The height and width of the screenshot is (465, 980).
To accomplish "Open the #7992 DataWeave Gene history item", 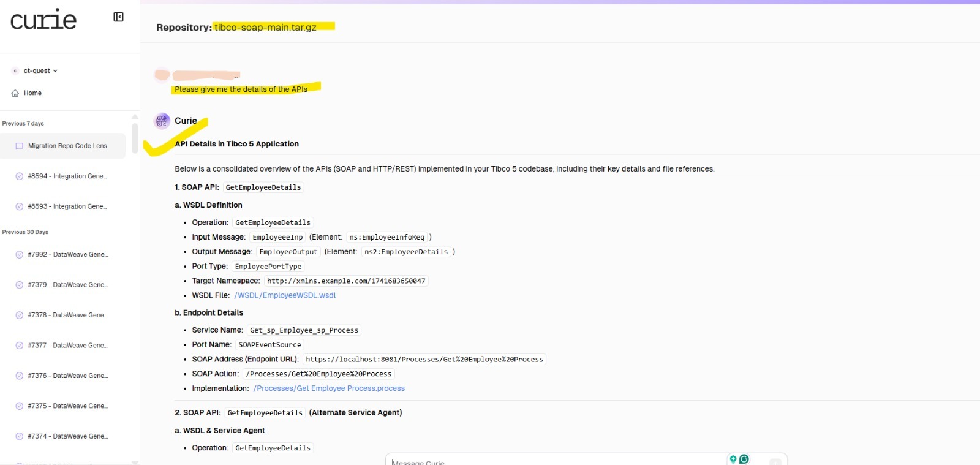I will click(67, 254).
